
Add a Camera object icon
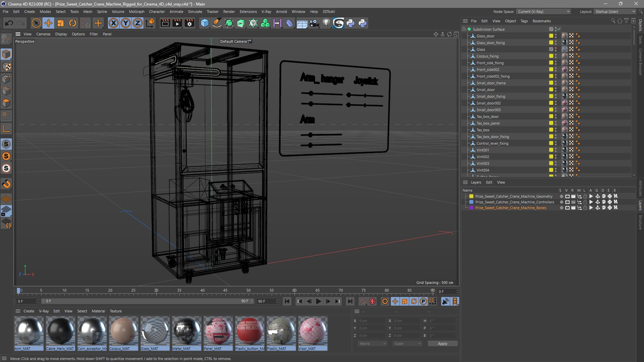(x=314, y=23)
